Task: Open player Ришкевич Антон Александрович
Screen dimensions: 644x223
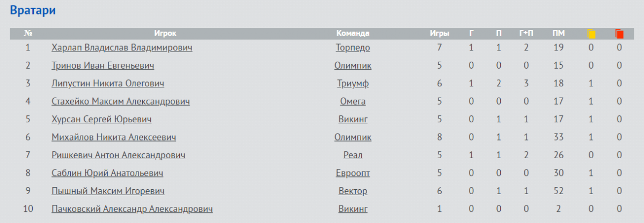Action: [x=119, y=155]
